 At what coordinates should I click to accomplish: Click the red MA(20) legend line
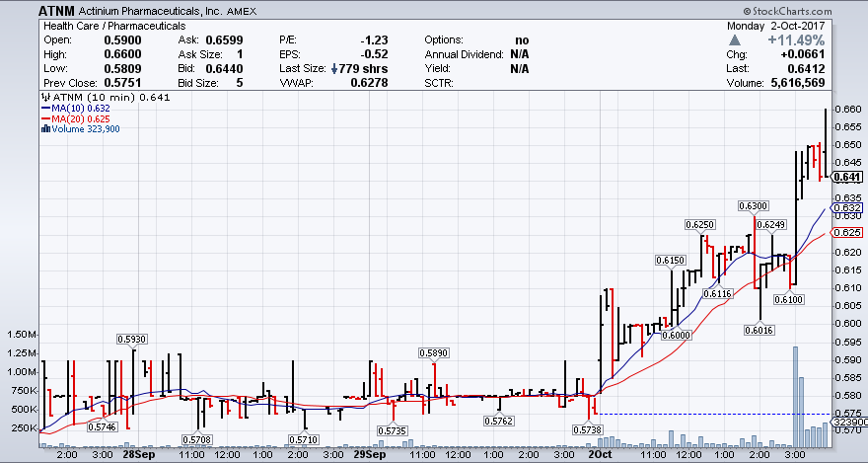tap(44, 118)
